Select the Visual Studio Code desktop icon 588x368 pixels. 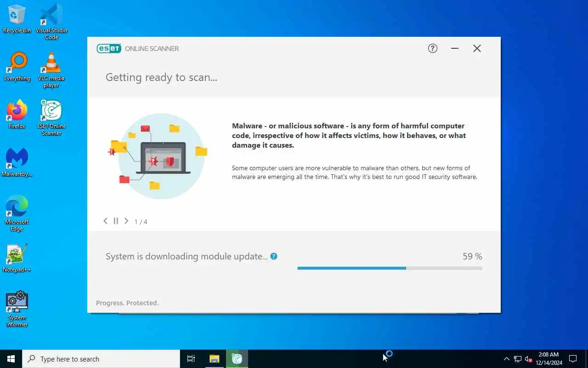51,22
